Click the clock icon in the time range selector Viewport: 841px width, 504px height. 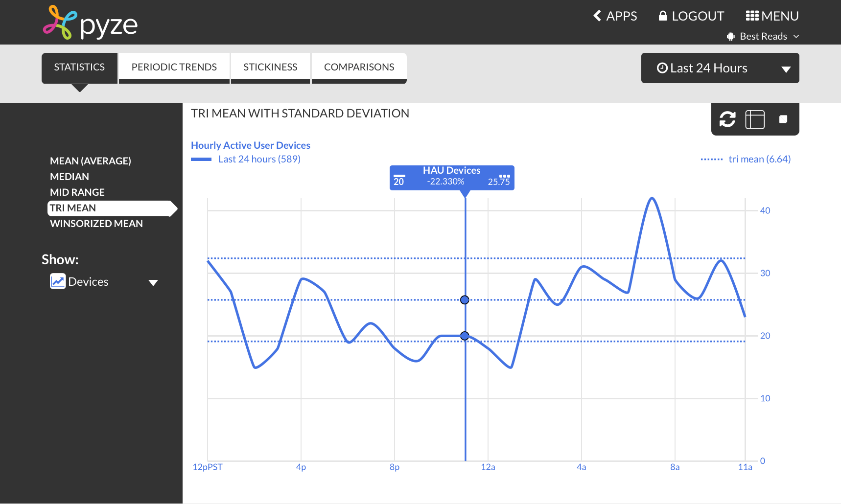(662, 68)
